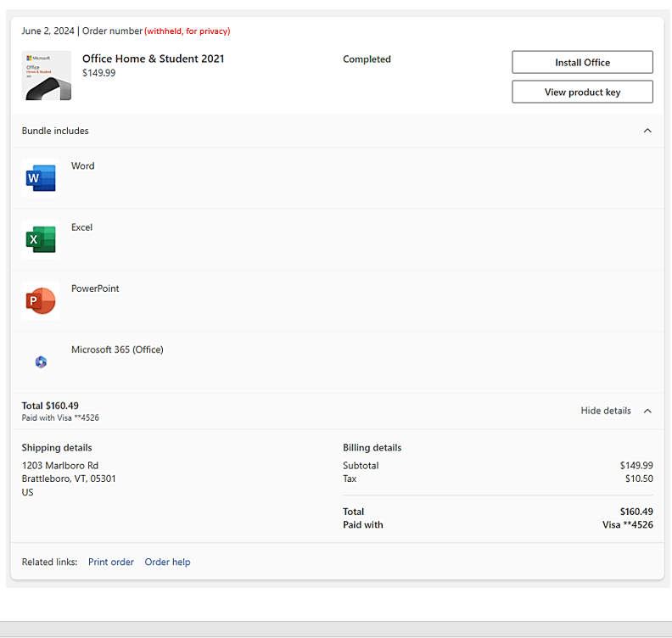Click the Word bundle item label
Viewport: 672px width, 638px height.
pos(82,165)
